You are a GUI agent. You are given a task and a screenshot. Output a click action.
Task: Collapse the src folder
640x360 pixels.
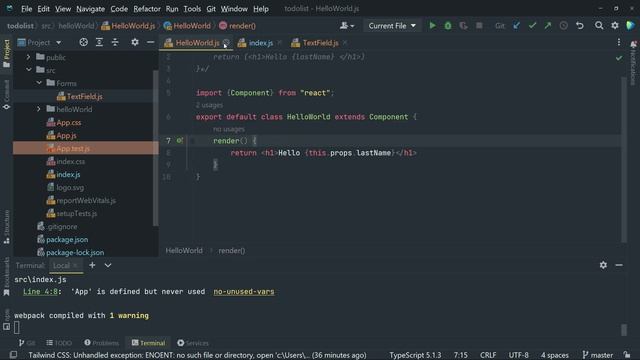point(29,70)
